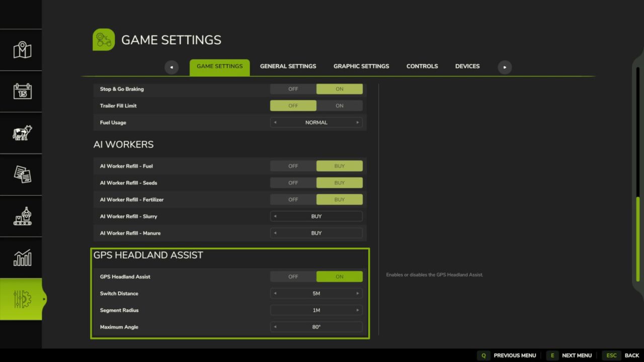
Task: Select the animals icon in the sidebar
Action: [x=21, y=133]
